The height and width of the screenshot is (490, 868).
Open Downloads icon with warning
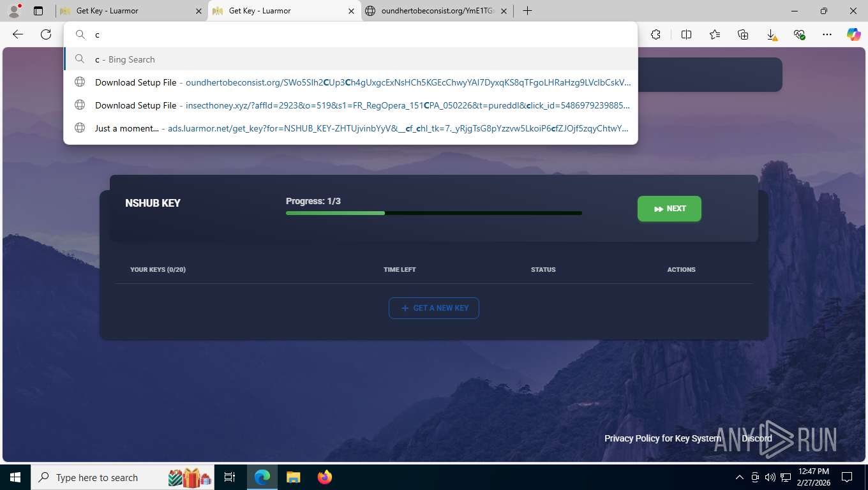(x=771, y=34)
